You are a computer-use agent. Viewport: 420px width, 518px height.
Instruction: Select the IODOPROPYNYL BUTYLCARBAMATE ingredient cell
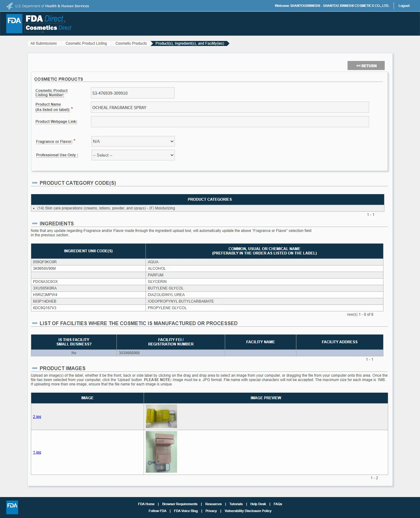(264, 301)
